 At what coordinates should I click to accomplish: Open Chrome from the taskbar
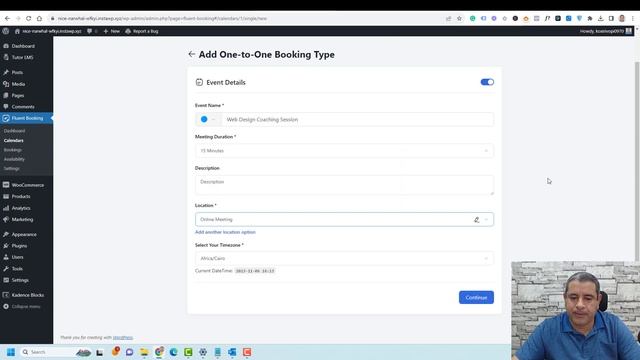click(x=159, y=352)
